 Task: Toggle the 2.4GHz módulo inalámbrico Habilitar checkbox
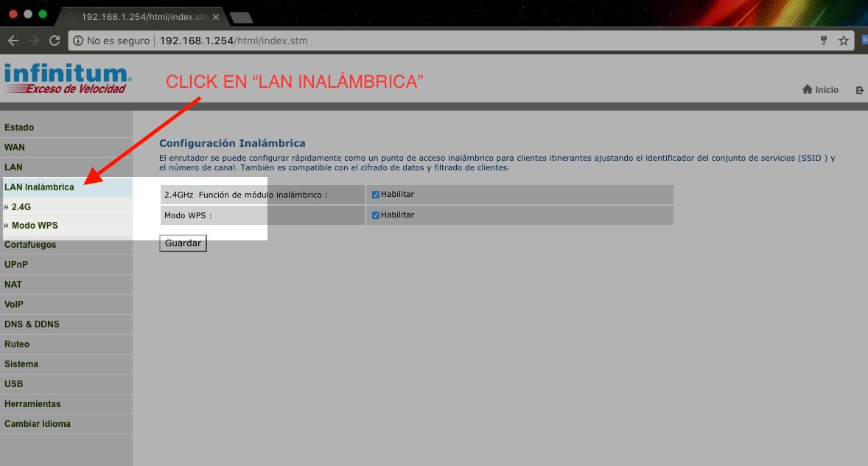375,195
